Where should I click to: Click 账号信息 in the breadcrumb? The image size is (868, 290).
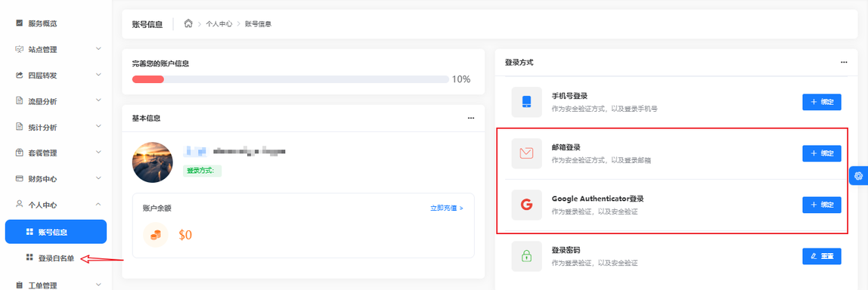point(258,24)
